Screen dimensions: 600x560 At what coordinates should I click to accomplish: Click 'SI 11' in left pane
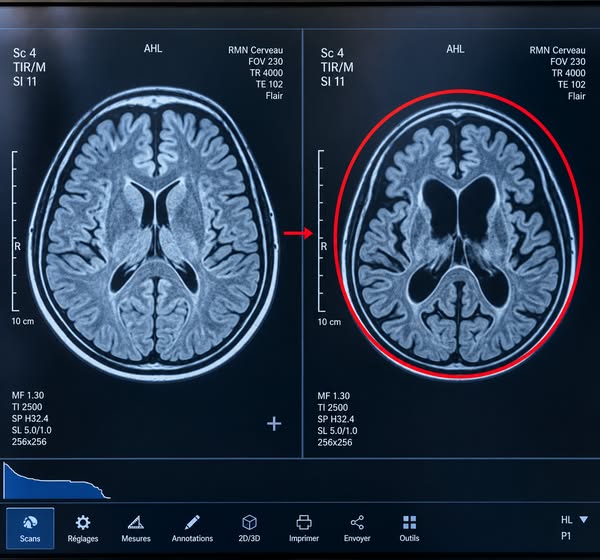coord(24,82)
